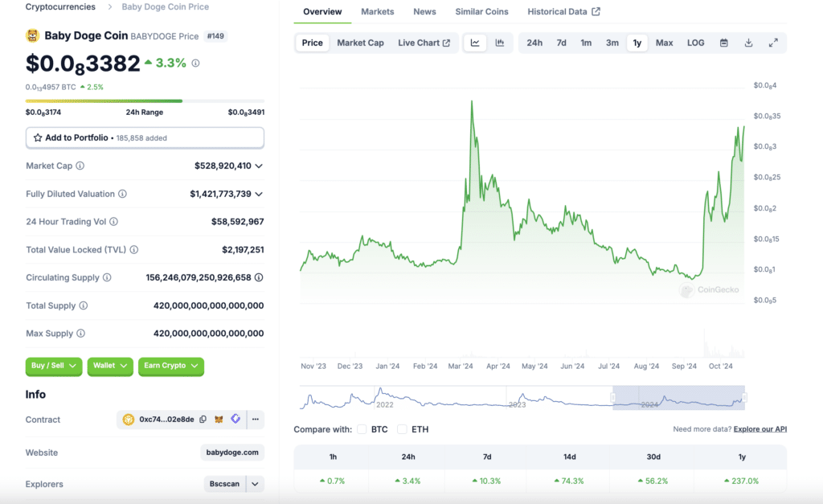Select 1y chart timeframe

637,43
